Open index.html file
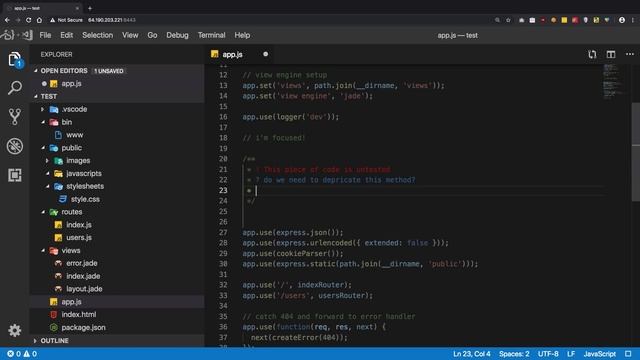 tap(79, 315)
